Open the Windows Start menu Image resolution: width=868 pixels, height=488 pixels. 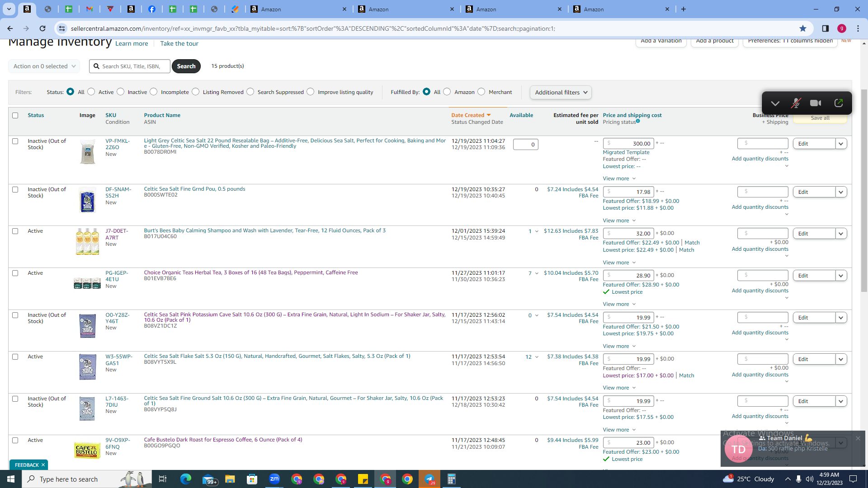(11, 479)
